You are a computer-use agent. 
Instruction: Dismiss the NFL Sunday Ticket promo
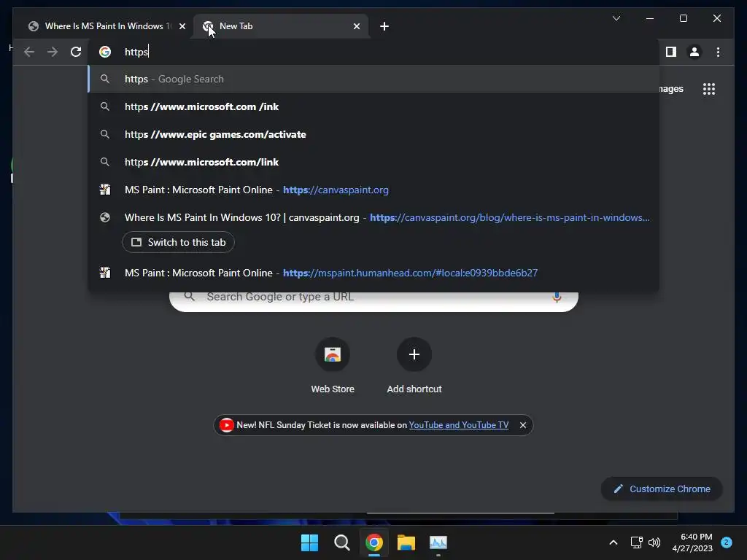pos(522,425)
